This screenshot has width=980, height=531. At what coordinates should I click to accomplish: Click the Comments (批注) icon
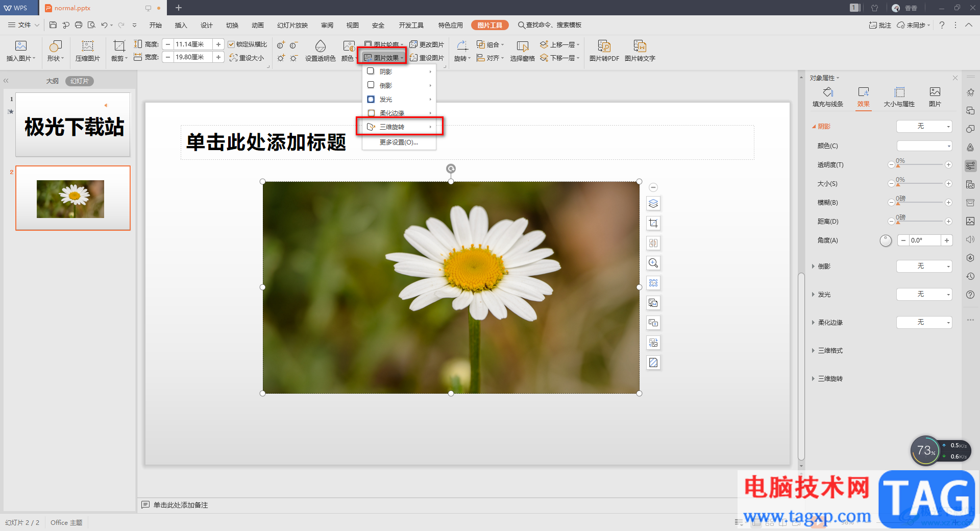[879, 25]
